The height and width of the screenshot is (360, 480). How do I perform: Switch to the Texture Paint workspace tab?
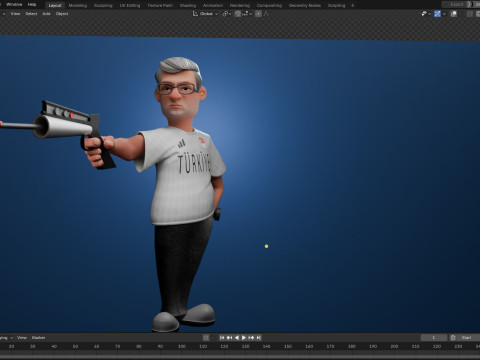tap(160, 5)
